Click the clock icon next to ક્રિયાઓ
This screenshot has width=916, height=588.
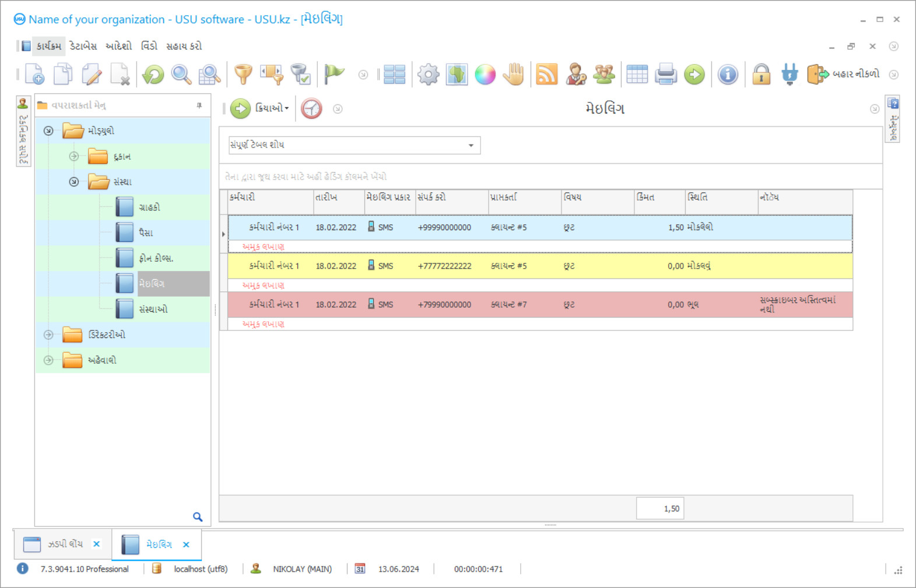coord(311,108)
